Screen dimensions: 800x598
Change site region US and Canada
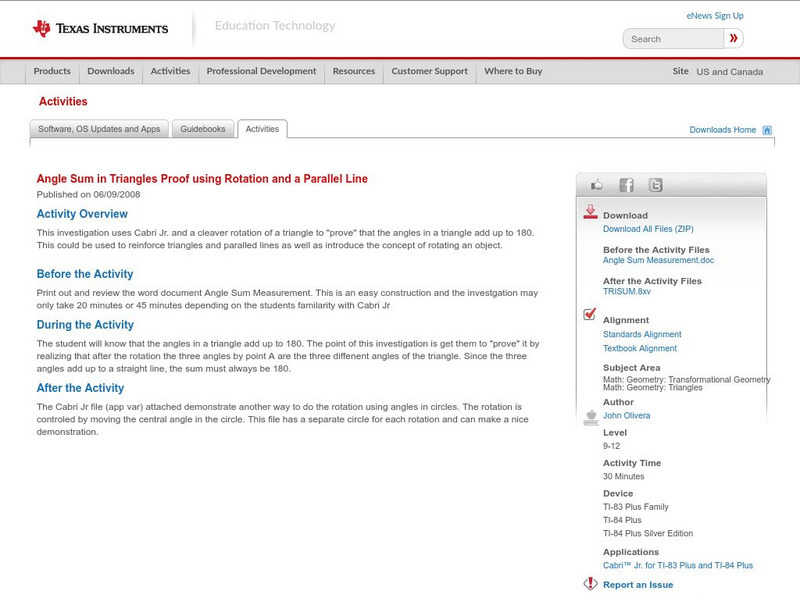730,72
